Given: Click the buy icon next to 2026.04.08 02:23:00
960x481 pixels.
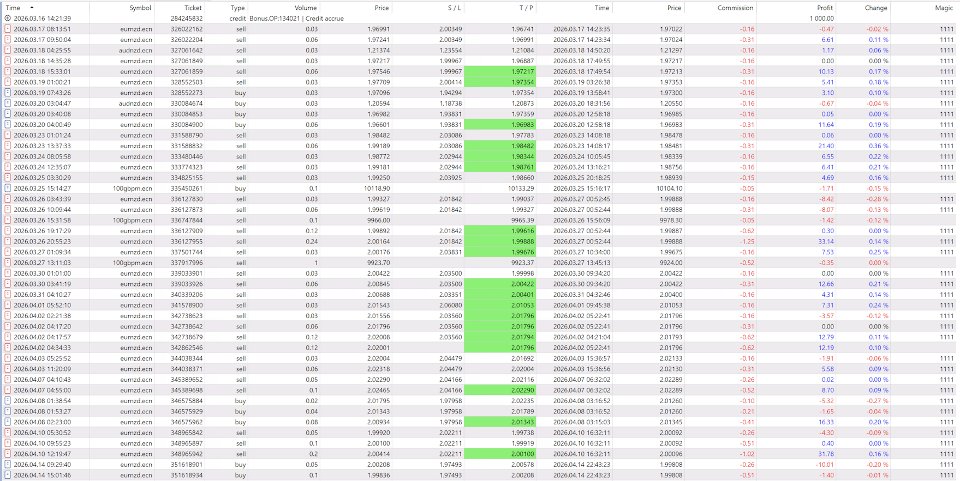Looking at the screenshot, I should click(7, 422).
